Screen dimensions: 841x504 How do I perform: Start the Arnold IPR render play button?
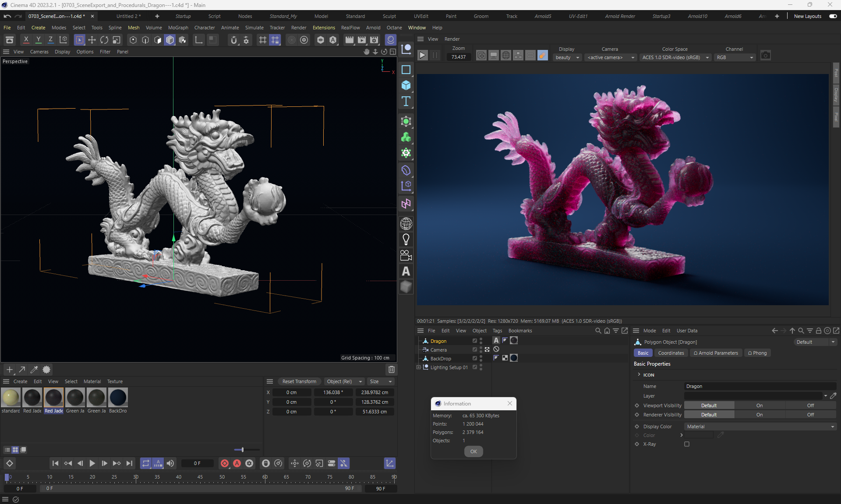point(422,56)
